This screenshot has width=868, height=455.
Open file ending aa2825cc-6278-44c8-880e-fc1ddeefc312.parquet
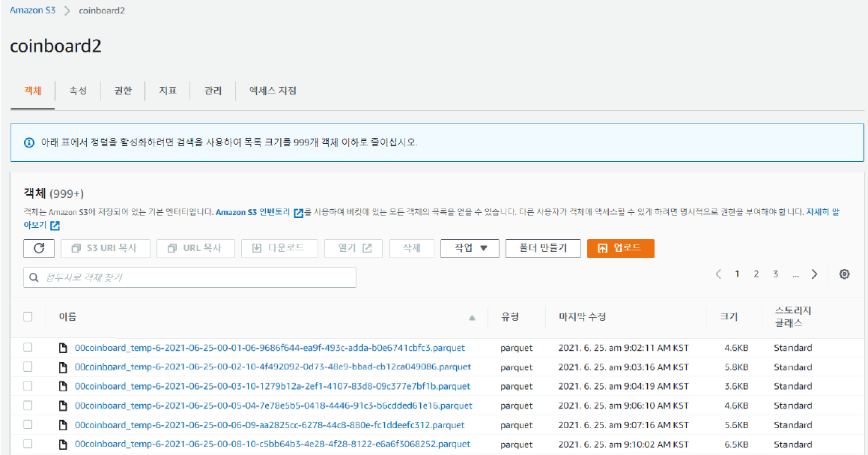pyautogui.click(x=270, y=425)
